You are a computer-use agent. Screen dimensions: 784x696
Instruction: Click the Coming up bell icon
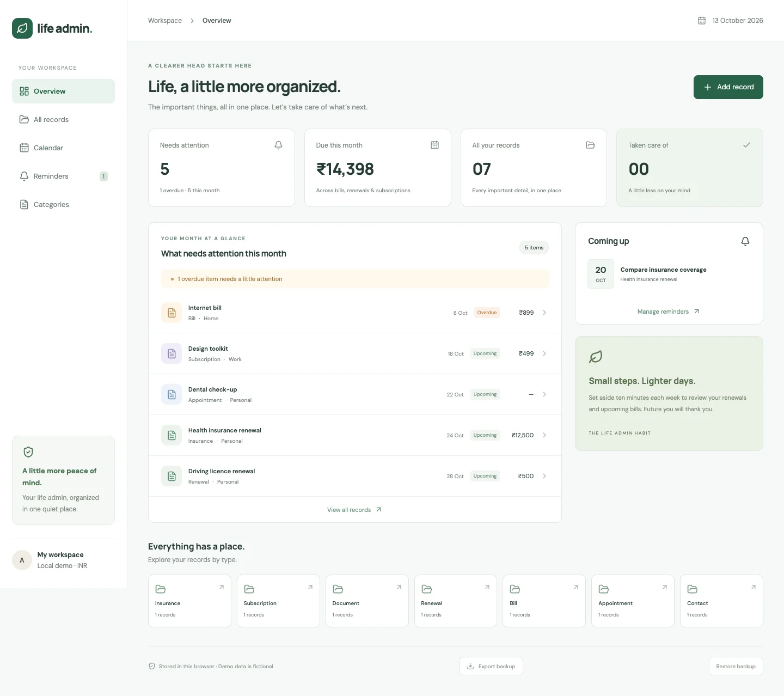click(x=745, y=241)
